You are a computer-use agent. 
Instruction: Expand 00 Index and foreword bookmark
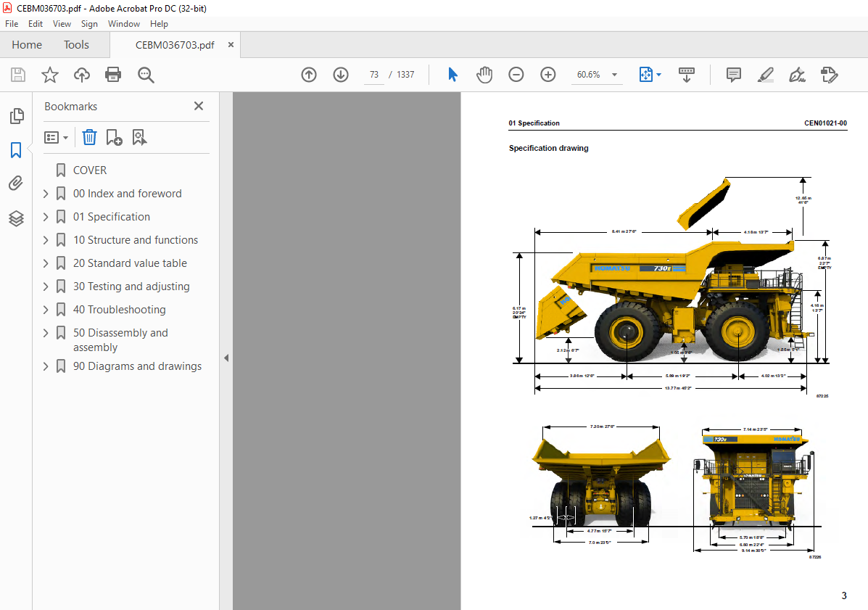[46, 194]
